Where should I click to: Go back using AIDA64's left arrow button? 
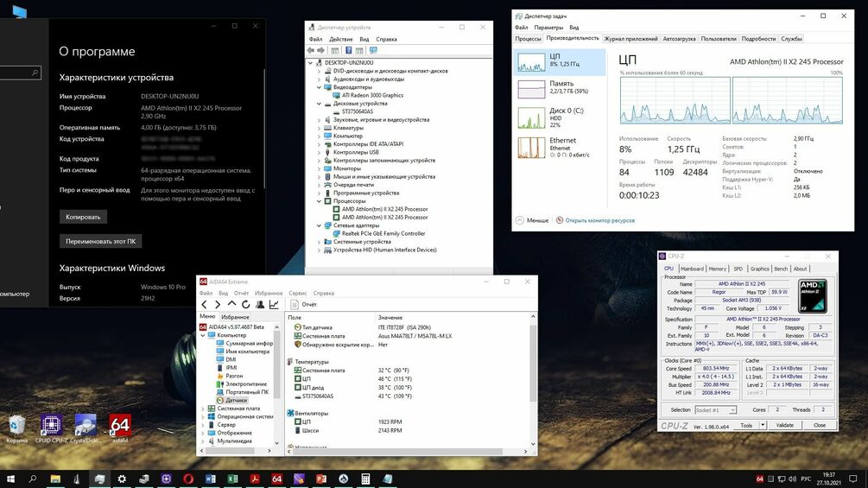205,304
